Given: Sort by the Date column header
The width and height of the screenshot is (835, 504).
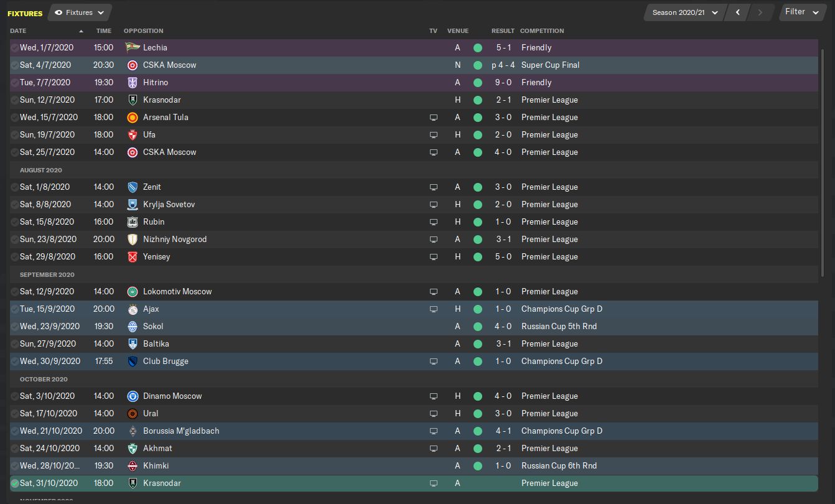Looking at the screenshot, I should (x=19, y=30).
